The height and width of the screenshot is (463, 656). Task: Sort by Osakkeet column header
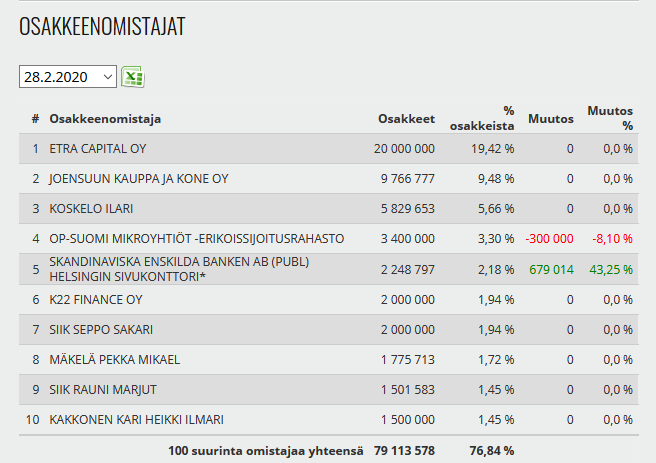[x=406, y=119]
